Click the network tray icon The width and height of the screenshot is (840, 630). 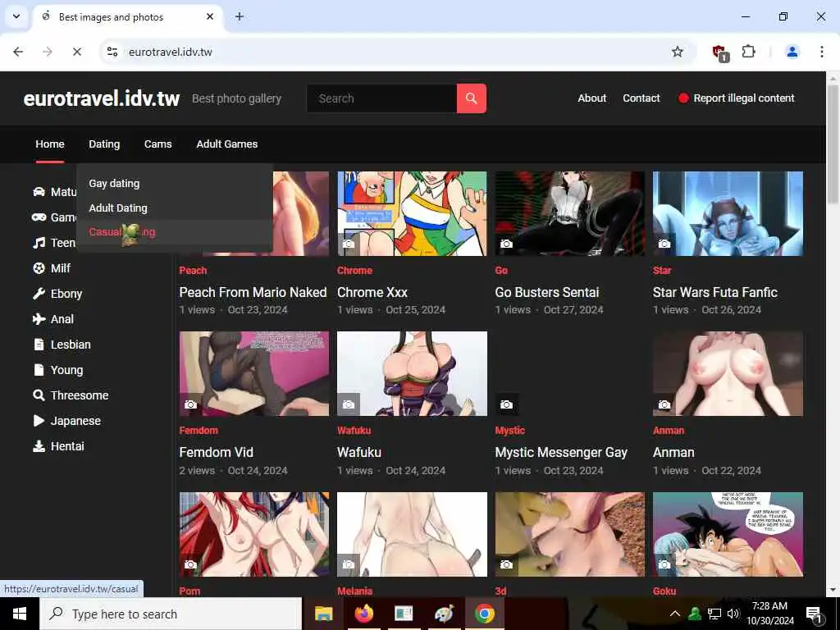click(x=714, y=614)
